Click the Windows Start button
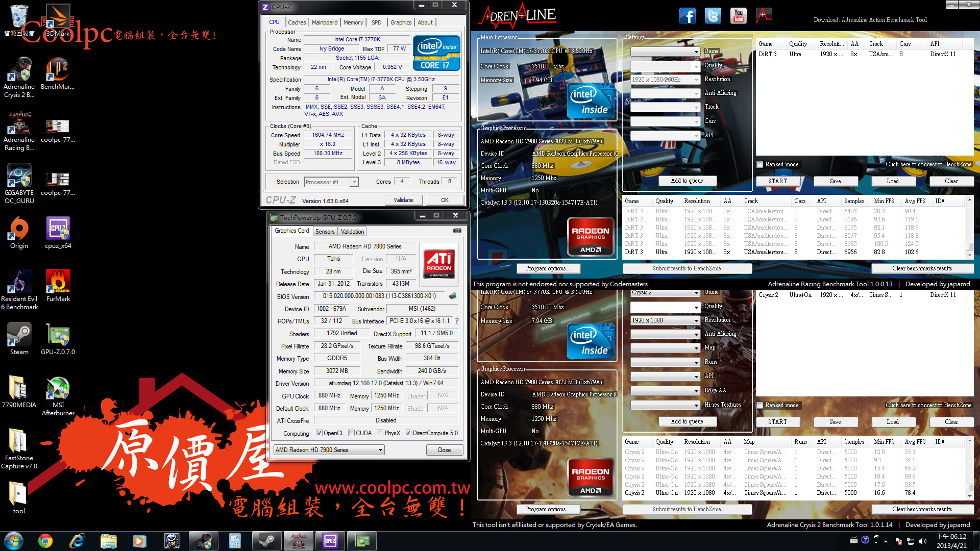This screenshot has height=551, width=980. pyautogui.click(x=13, y=541)
